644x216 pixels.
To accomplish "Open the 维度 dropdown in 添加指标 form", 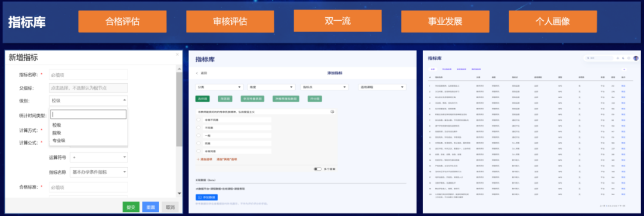I will coord(271,87).
